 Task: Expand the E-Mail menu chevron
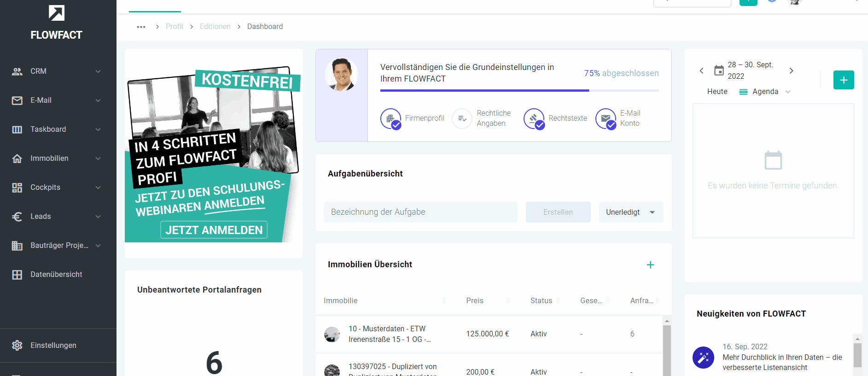tap(98, 100)
